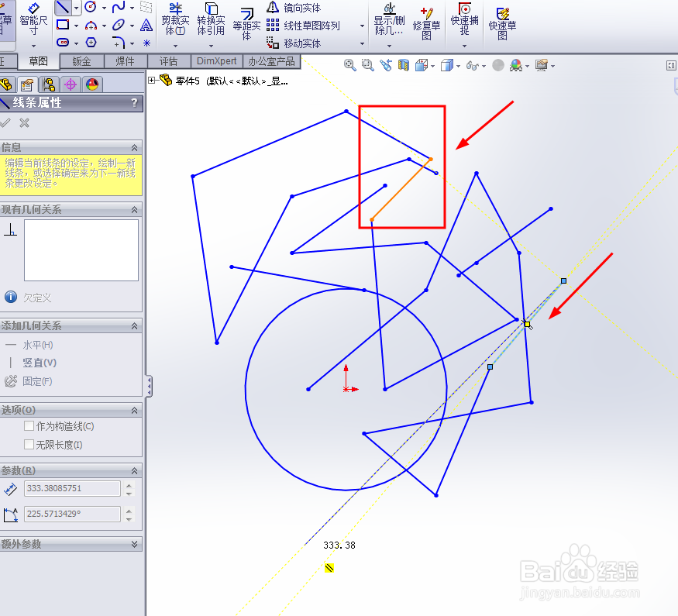Viewport: 678px width, 616px height.
Task: Select the Straight Slot tool
Action: [63, 43]
